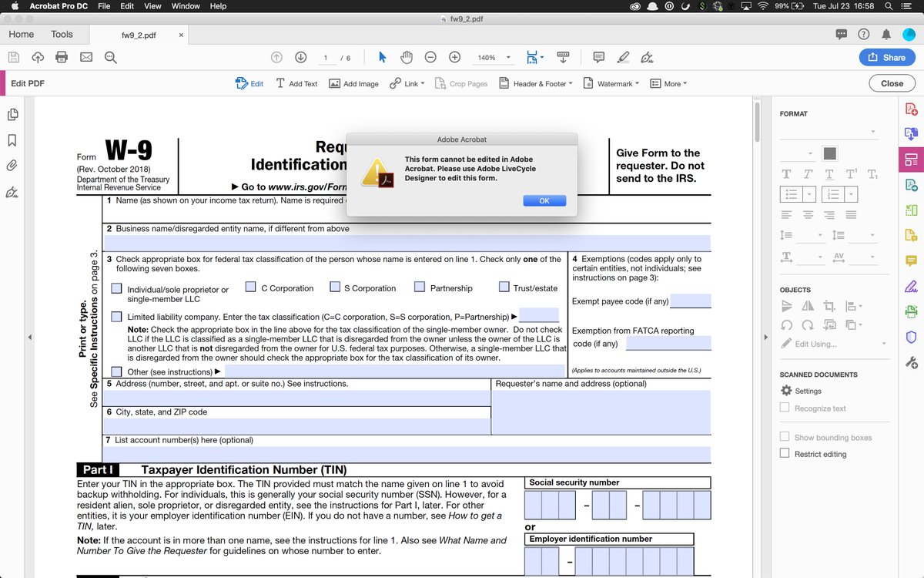Check the Other (see instructions) box

click(116, 371)
